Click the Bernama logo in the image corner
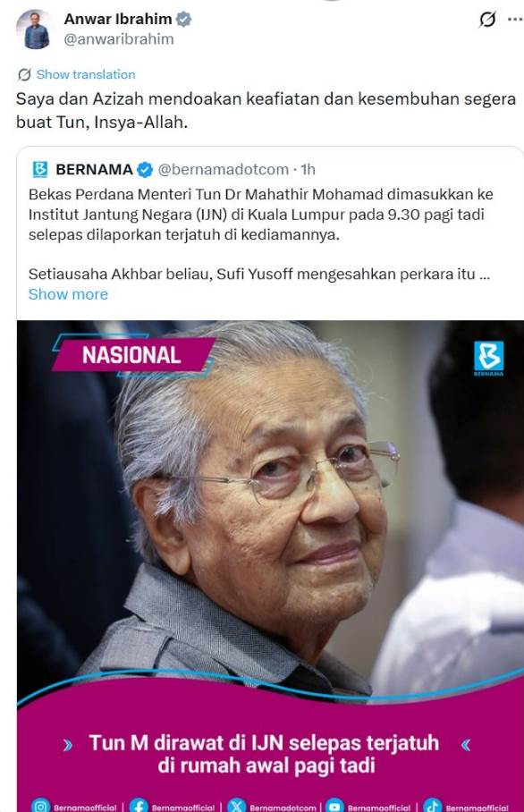Image resolution: width=524 pixels, height=812 pixels. pyautogui.click(x=488, y=359)
